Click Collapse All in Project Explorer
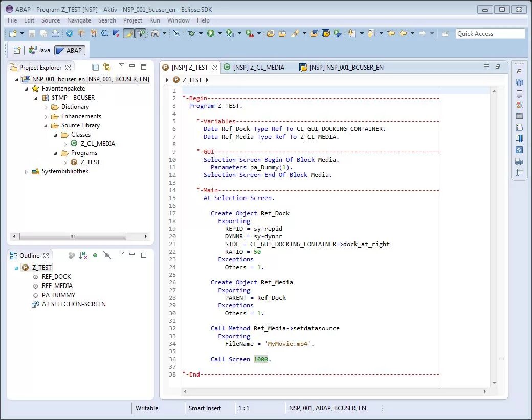The image size is (532, 420). click(x=96, y=67)
